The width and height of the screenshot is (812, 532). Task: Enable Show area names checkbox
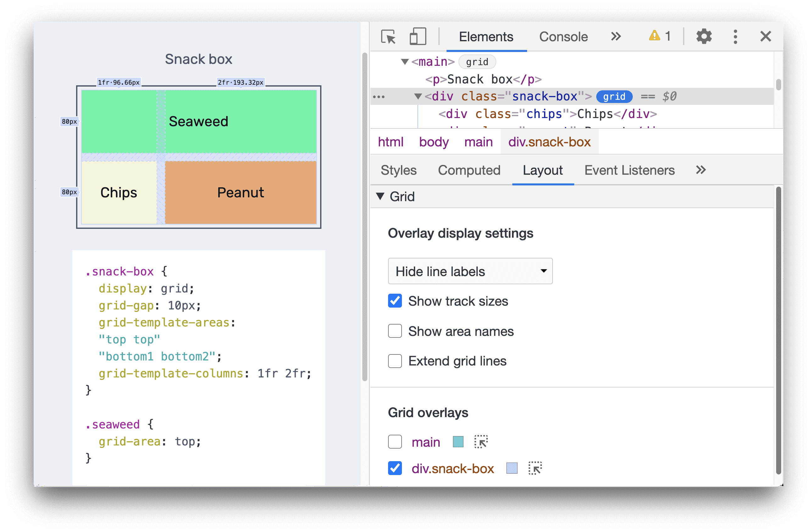coord(394,331)
